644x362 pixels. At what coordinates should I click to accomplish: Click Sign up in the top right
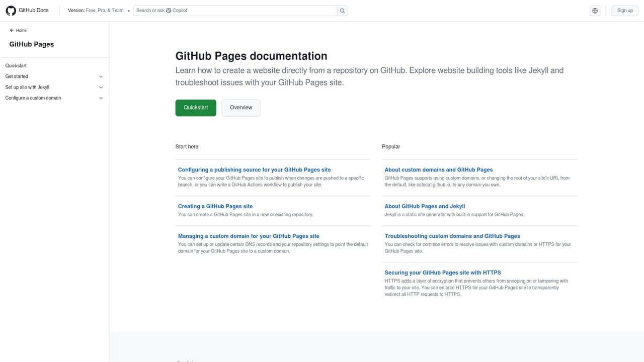624,10
